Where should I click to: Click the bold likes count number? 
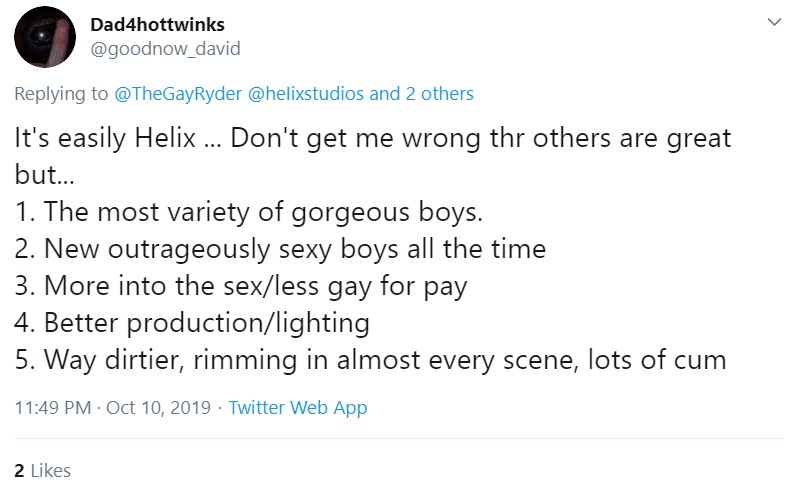coord(19,470)
